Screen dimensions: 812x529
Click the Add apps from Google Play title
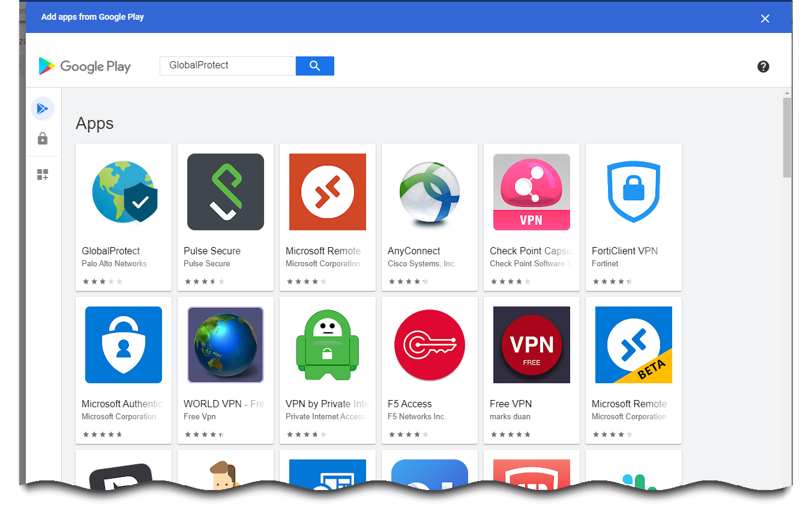(x=92, y=17)
